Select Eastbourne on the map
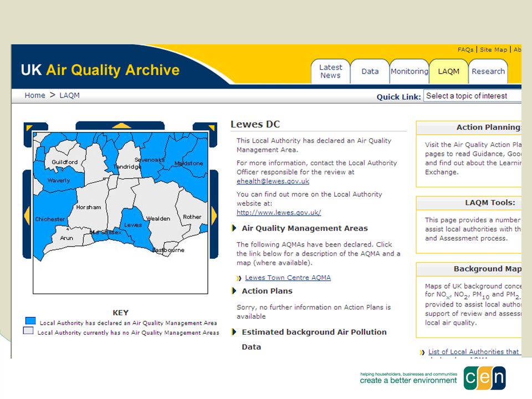 168,250
